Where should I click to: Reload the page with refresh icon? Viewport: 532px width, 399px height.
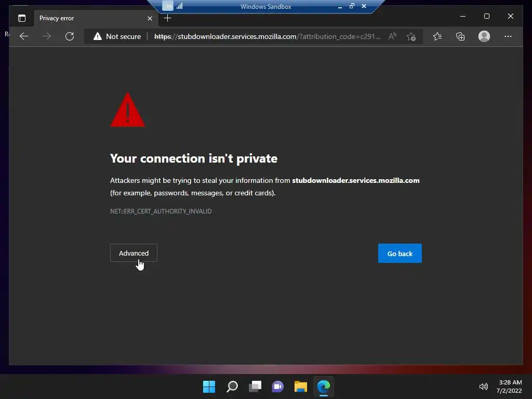(x=70, y=36)
